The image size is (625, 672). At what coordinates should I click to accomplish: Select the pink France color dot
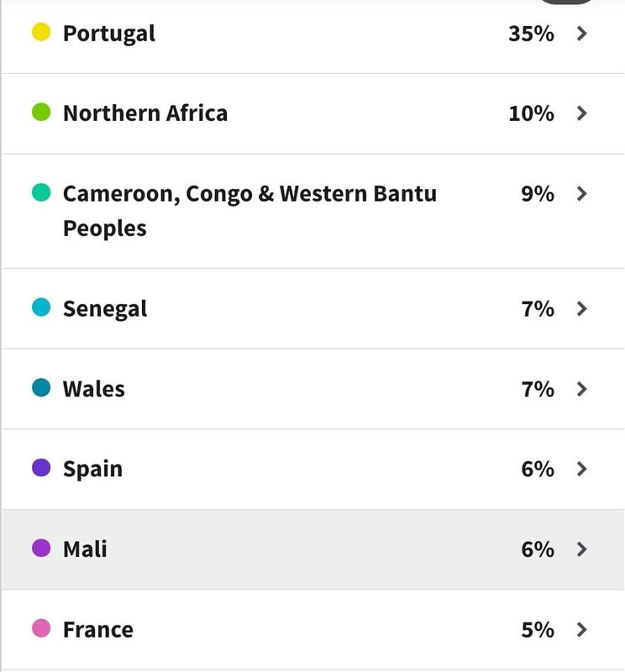pos(41,627)
